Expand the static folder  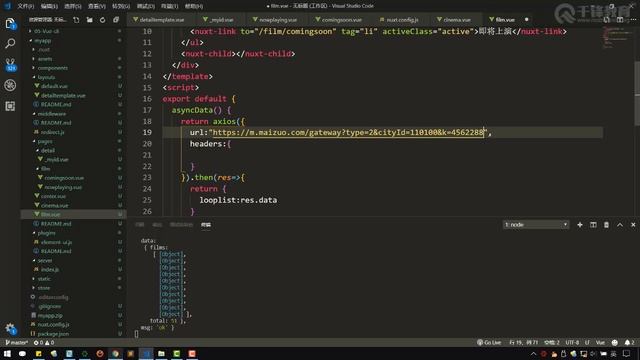pos(44,279)
